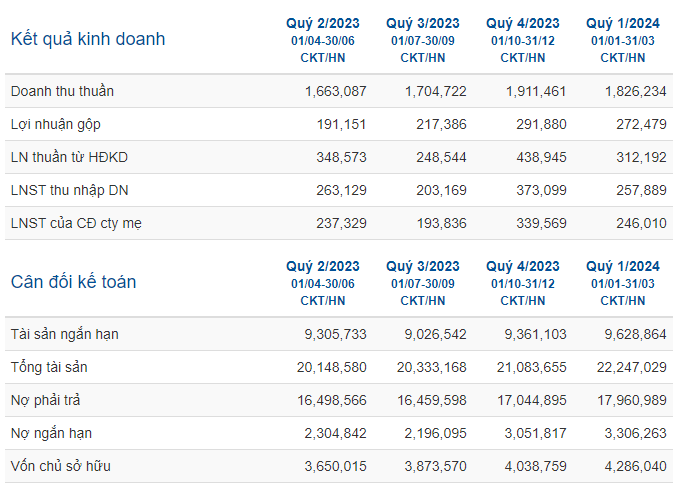
Task: Select the Doanh thu thuần row label
Action: point(62,91)
